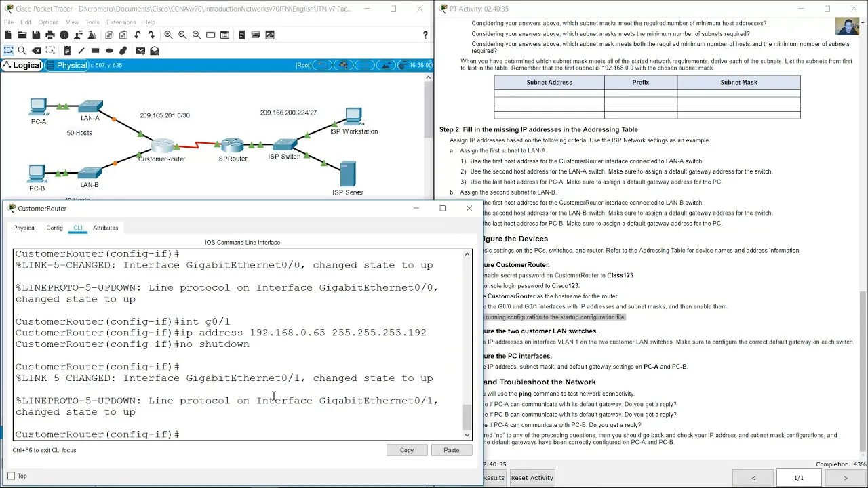The height and width of the screenshot is (488, 868).
Task: Select the Add Complex PDU open envelope
Action: tap(155, 50)
